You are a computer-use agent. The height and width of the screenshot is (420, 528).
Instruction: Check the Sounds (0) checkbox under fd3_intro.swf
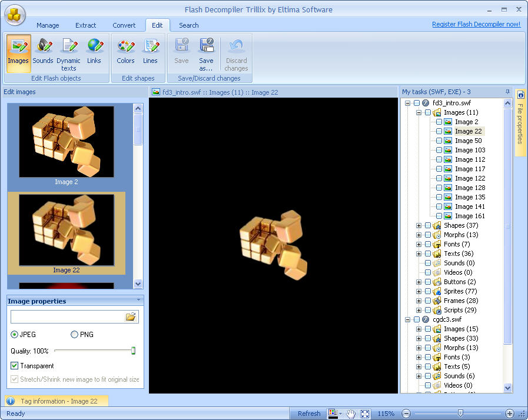428,263
